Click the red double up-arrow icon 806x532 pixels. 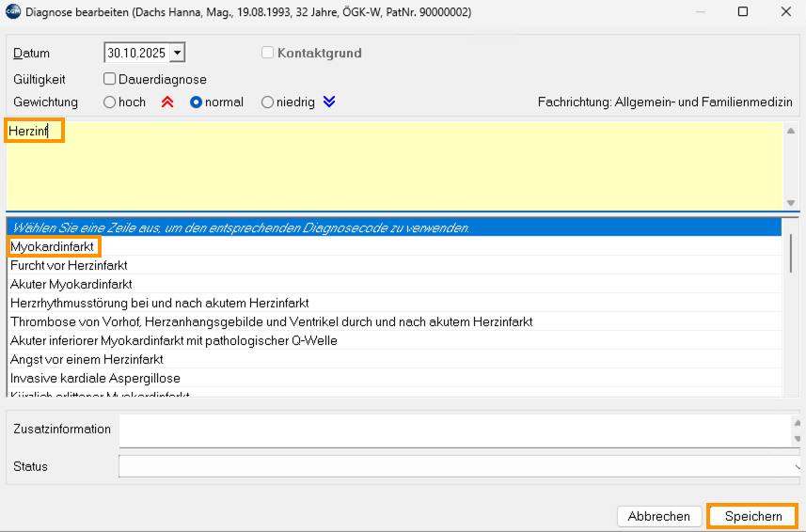click(x=167, y=102)
